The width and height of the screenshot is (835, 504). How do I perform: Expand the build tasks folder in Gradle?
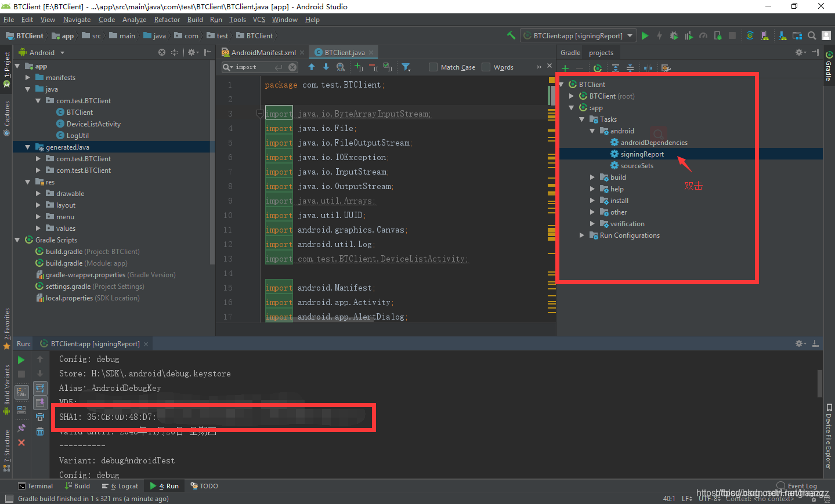(x=592, y=177)
